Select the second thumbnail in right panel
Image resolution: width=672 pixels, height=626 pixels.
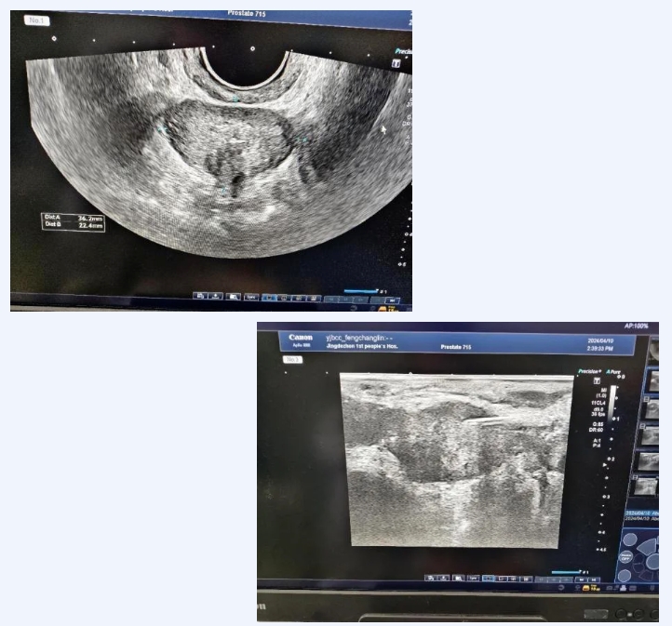(x=653, y=408)
